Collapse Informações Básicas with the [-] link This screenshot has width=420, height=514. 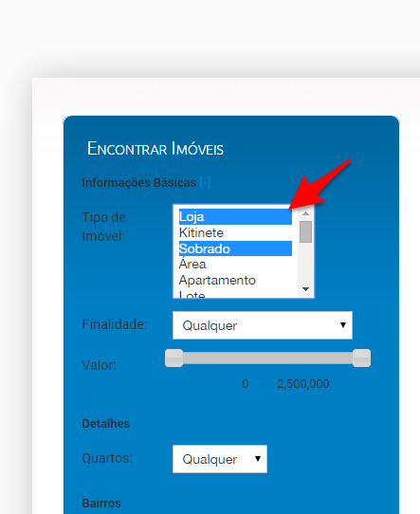(205, 183)
